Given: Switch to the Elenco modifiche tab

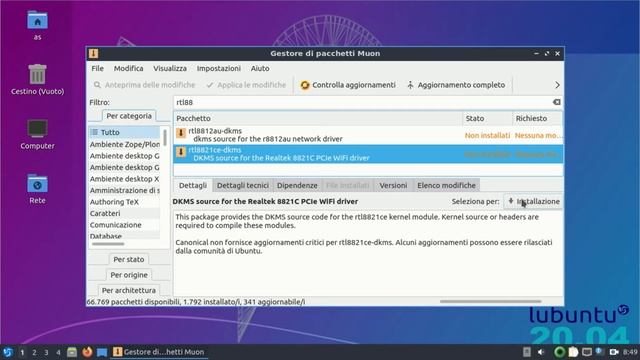Looking at the screenshot, I should [446, 185].
